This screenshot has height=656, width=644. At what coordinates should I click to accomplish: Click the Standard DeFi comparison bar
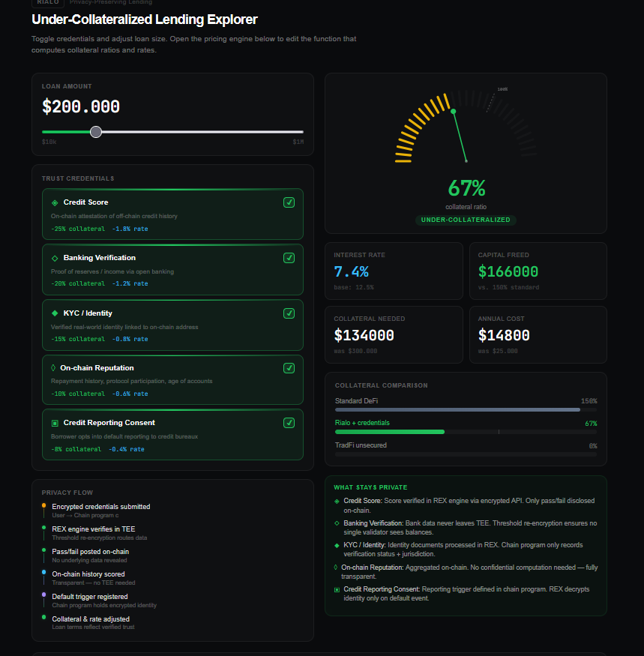[457, 409]
